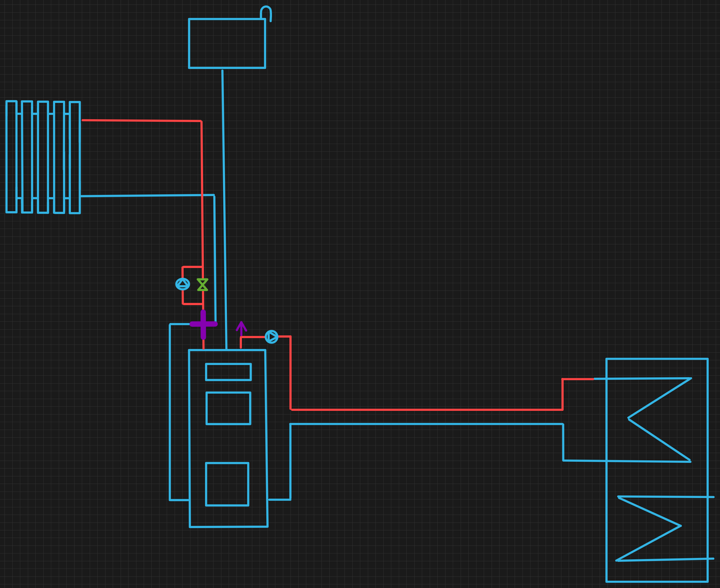Select the leftmost radiator fin

click(12, 157)
